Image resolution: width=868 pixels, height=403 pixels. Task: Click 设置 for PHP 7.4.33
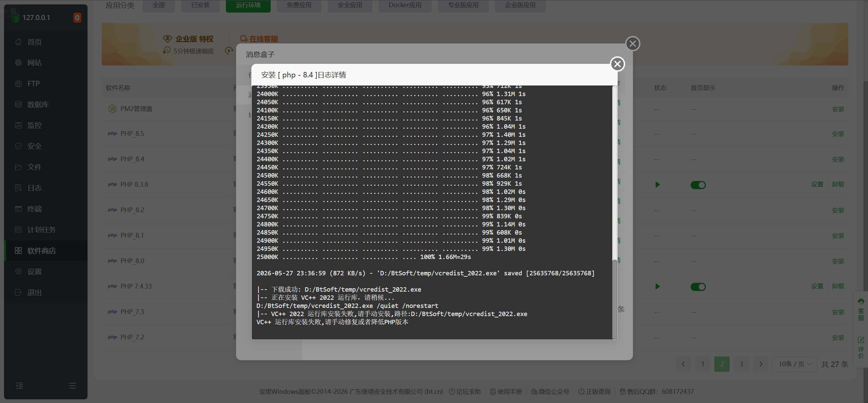(x=817, y=286)
